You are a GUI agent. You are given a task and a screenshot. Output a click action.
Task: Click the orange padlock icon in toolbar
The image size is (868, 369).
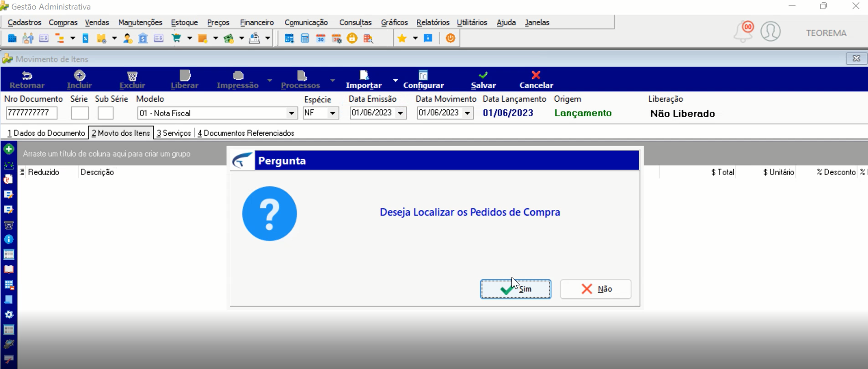[x=352, y=38]
